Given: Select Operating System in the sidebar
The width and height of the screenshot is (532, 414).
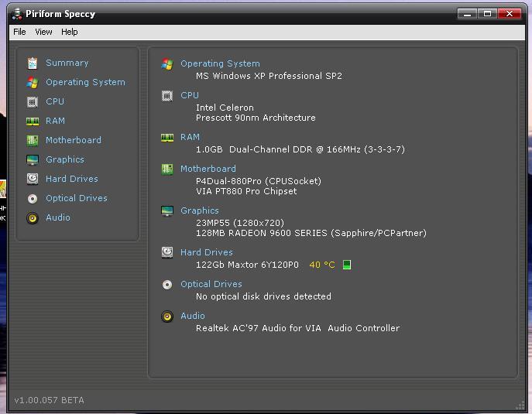Looking at the screenshot, I should [x=85, y=82].
